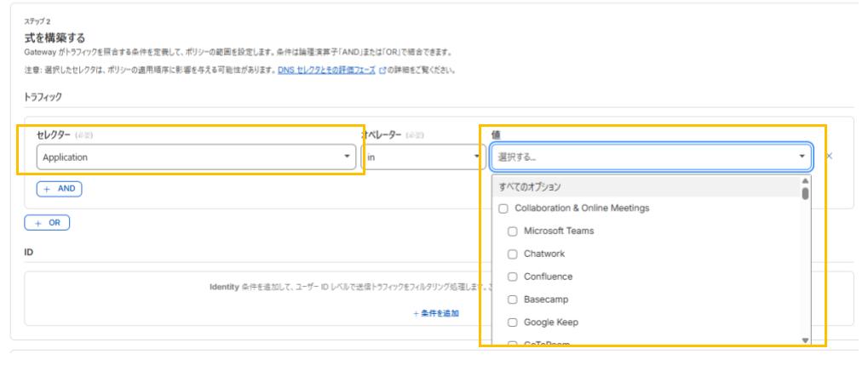
Task: Click the partially visible last option checkbox
Action: [x=512, y=343]
